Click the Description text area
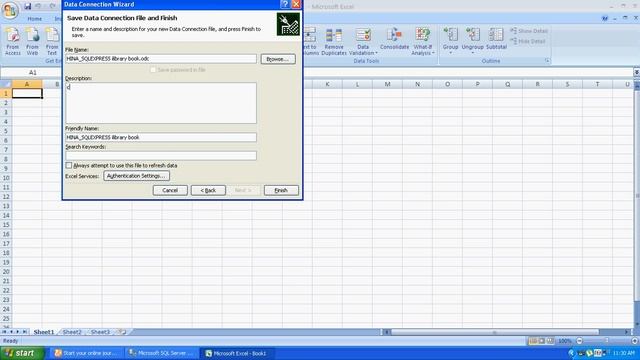Viewport: 640px width, 360px height. click(161, 103)
